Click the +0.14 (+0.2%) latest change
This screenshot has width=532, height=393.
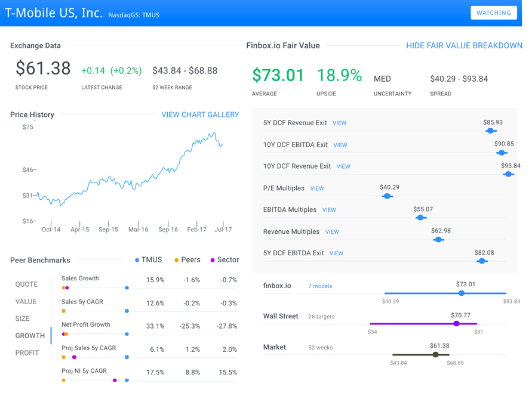tap(111, 71)
